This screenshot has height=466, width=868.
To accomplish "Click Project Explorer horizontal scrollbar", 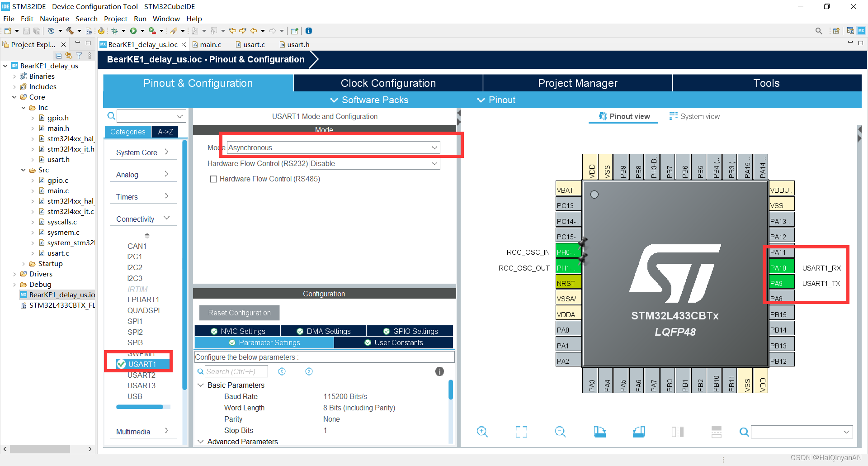I will [40, 449].
